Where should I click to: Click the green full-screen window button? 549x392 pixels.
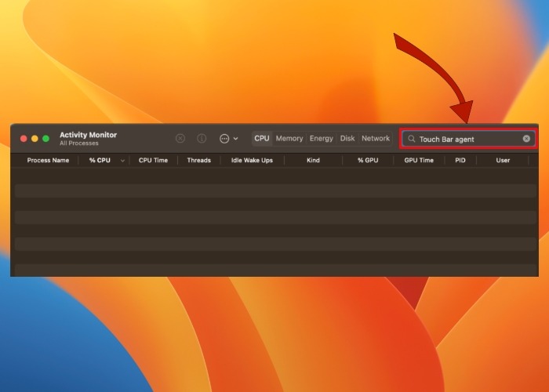pyautogui.click(x=45, y=139)
